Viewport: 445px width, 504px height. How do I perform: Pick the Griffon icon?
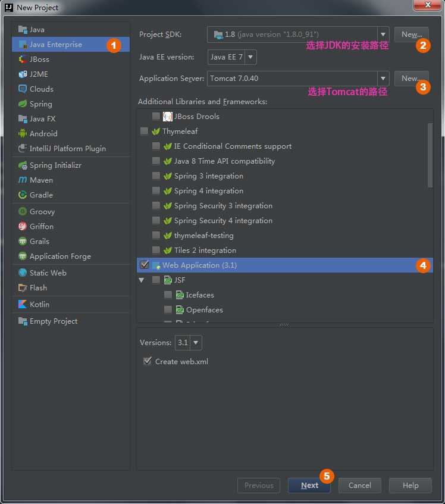(x=23, y=226)
